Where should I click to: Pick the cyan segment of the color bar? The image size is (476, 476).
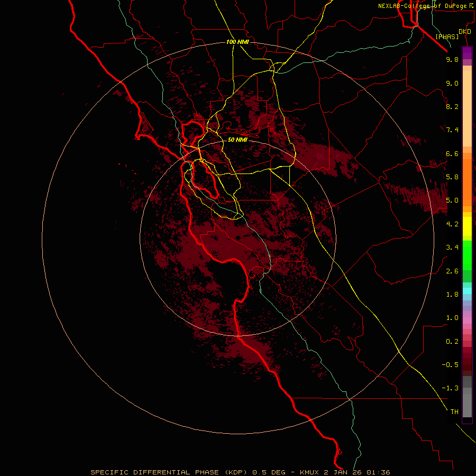(x=467, y=291)
